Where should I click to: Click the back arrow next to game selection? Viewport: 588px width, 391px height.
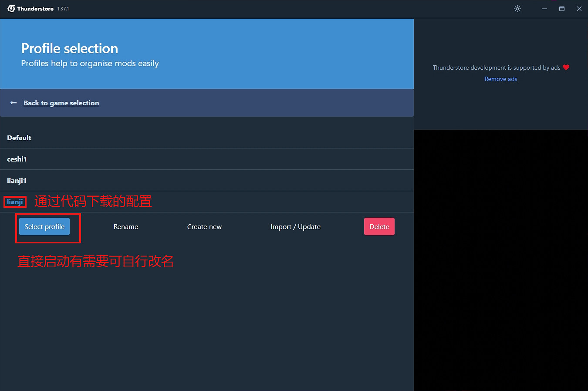tap(13, 103)
